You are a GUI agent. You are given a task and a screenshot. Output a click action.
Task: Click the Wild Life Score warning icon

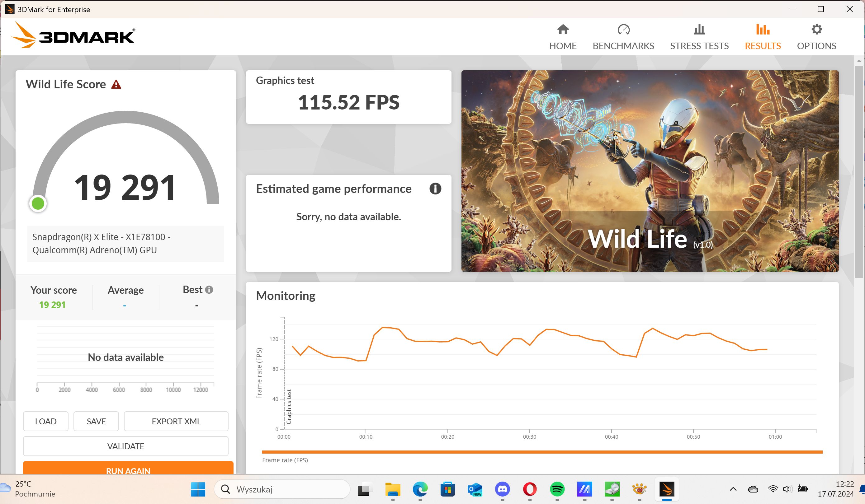(x=116, y=84)
